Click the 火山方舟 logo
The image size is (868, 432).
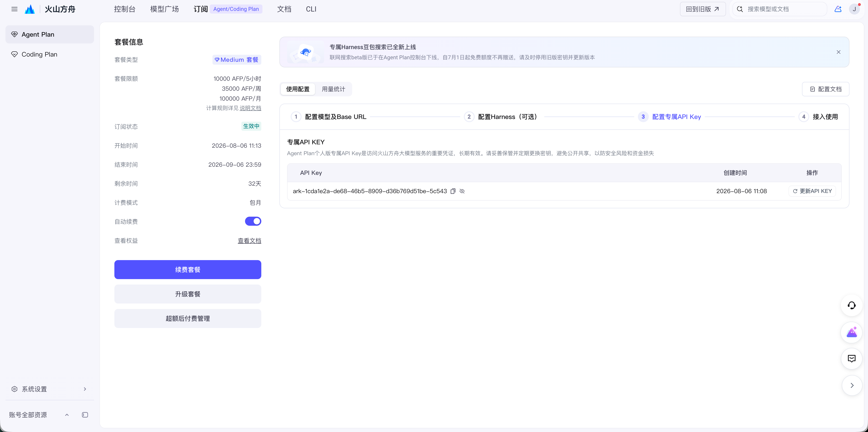[x=50, y=9]
